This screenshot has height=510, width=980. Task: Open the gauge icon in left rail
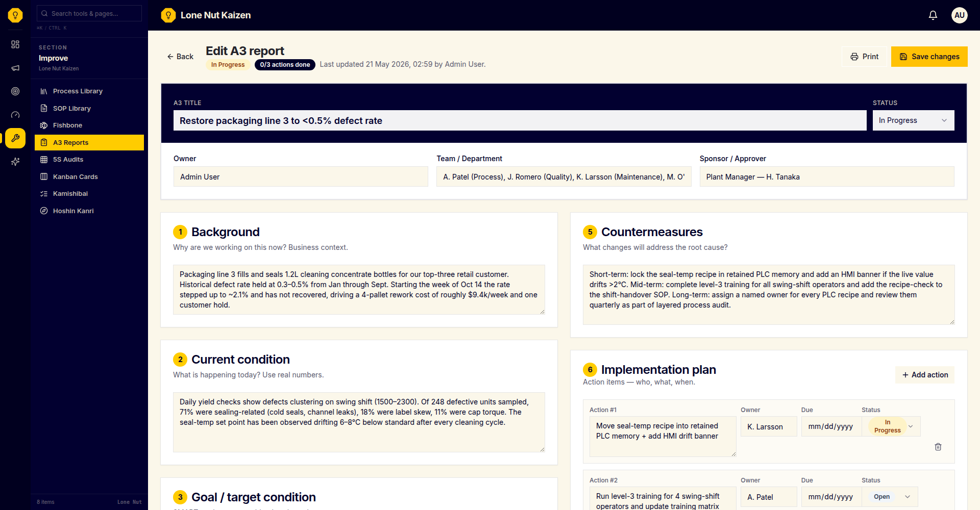pyautogui.click(x=15, y=115)
